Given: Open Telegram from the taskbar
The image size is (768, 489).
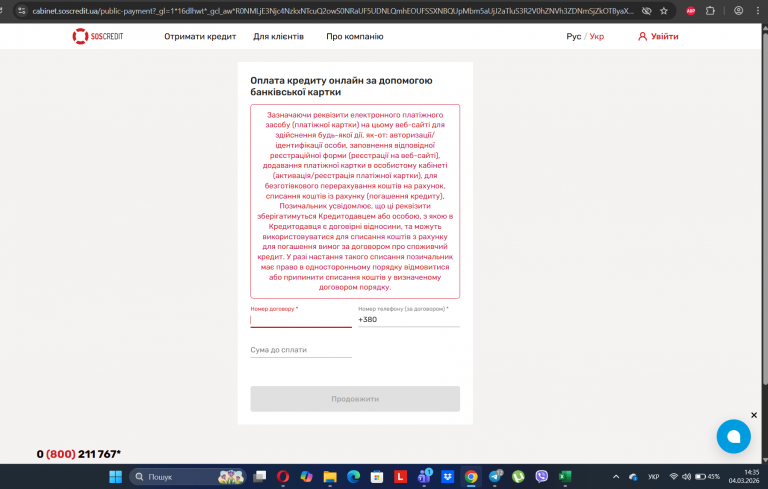Looking at the screenshot, I should [495, 477].
